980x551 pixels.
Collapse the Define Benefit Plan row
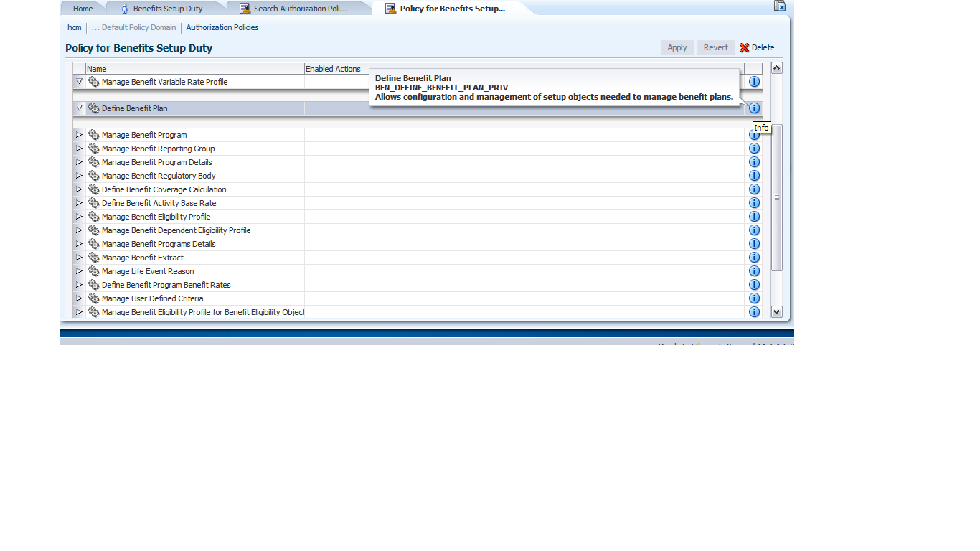(79, 108)
